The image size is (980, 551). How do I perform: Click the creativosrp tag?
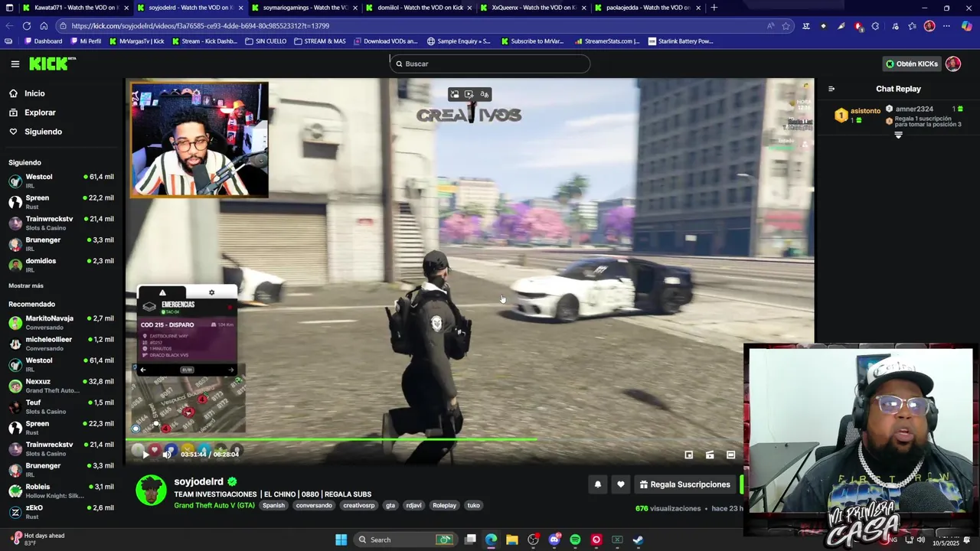[359, 505]
